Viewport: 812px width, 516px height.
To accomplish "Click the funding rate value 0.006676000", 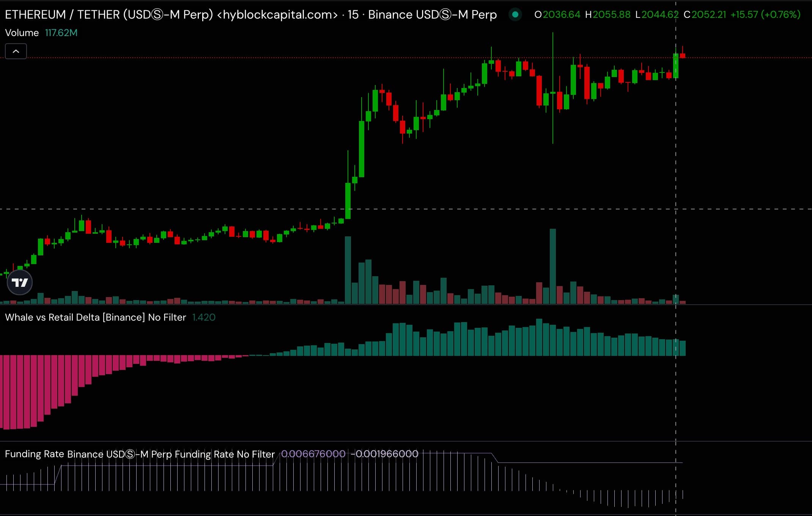I will (313, 454).
